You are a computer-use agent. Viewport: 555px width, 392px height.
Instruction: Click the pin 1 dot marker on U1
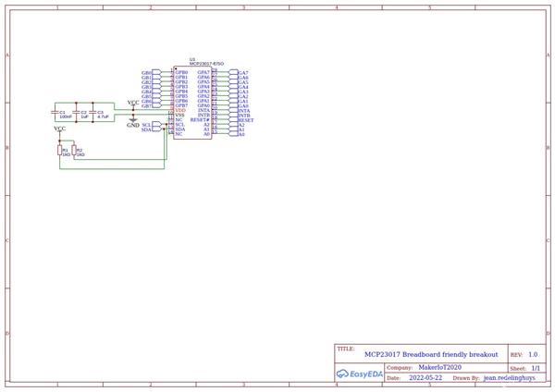point(176,68)
